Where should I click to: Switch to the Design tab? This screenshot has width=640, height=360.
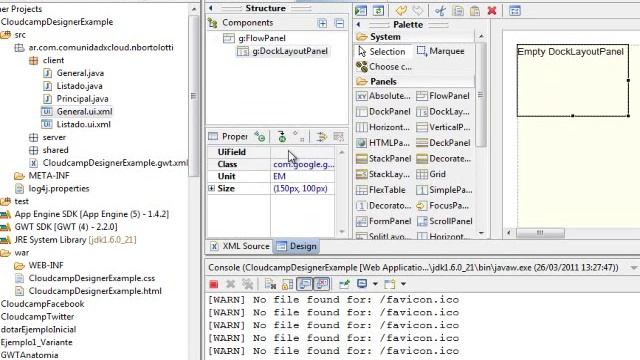click(296, 246)
